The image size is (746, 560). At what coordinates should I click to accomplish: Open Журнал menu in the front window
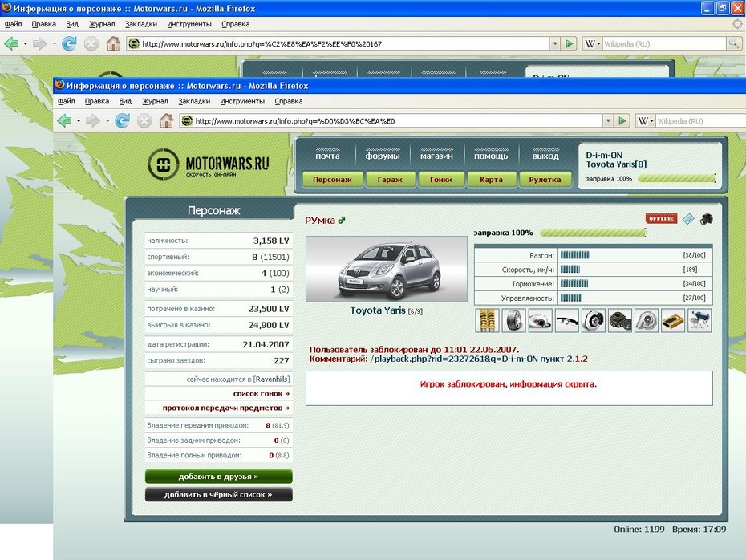point(155,101)
